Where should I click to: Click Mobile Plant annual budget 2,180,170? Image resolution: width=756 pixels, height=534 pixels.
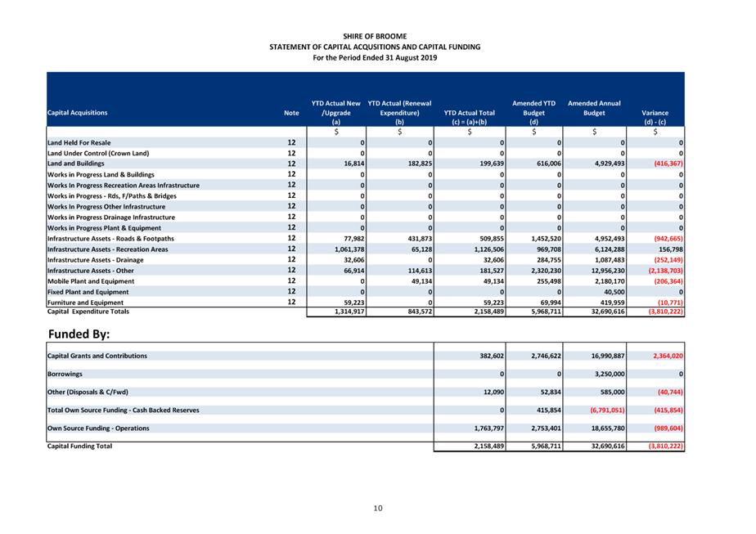(x=610, y=281)
